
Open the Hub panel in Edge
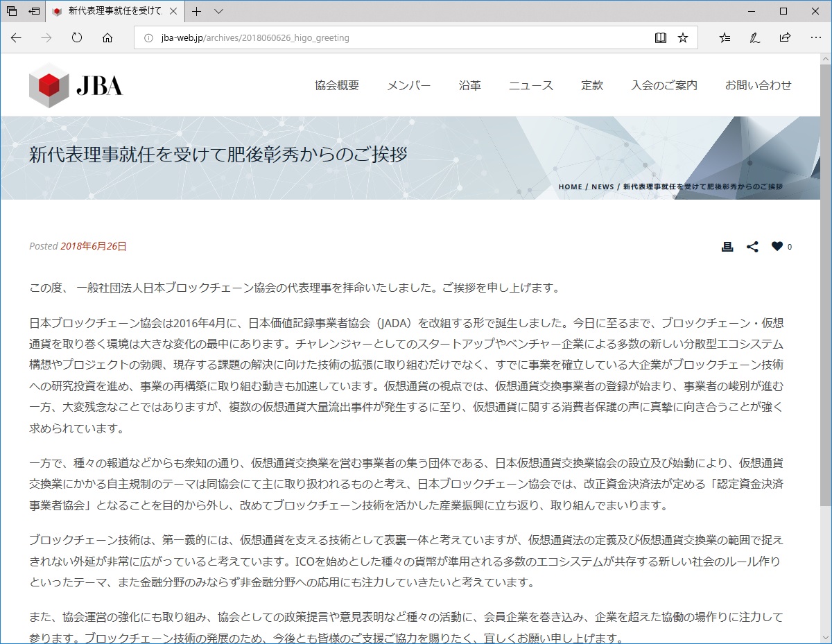pyautogui.click(x=723, y=37)
